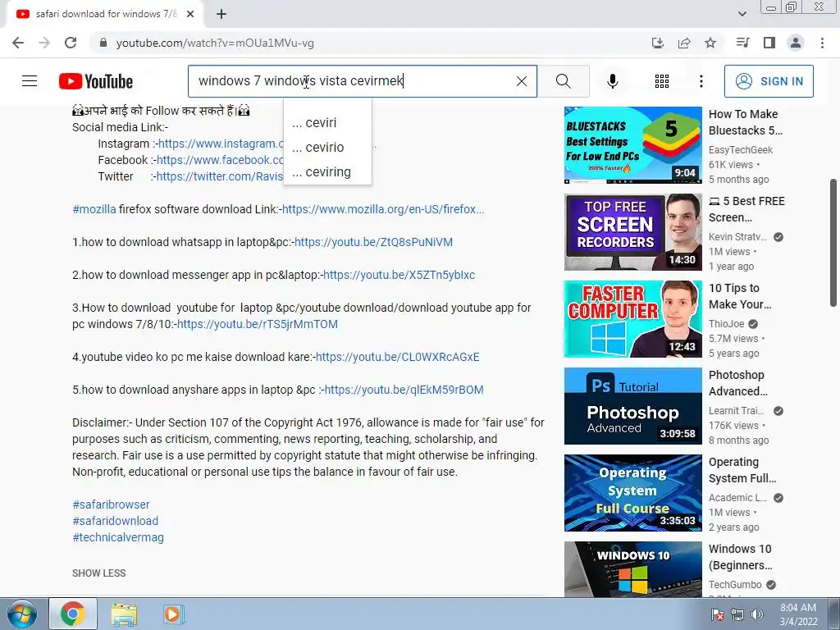Click the install app icon in address bar

click(x=657, y=43)
